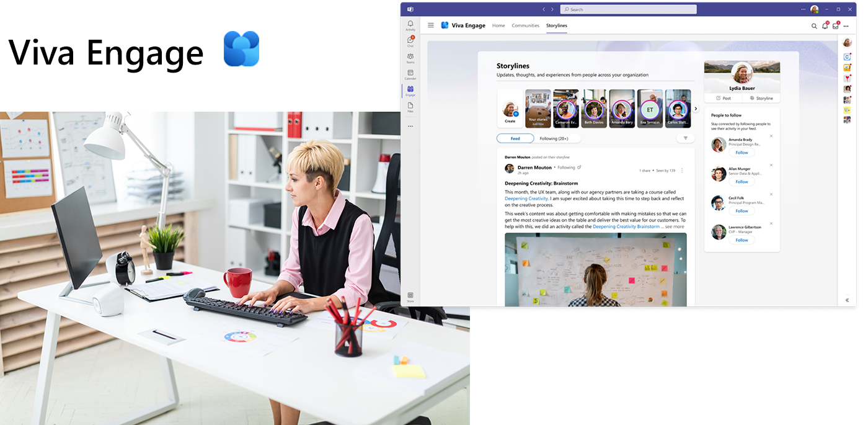
Task: View Carlos Slattery's story
Action: tap(678, 109)
